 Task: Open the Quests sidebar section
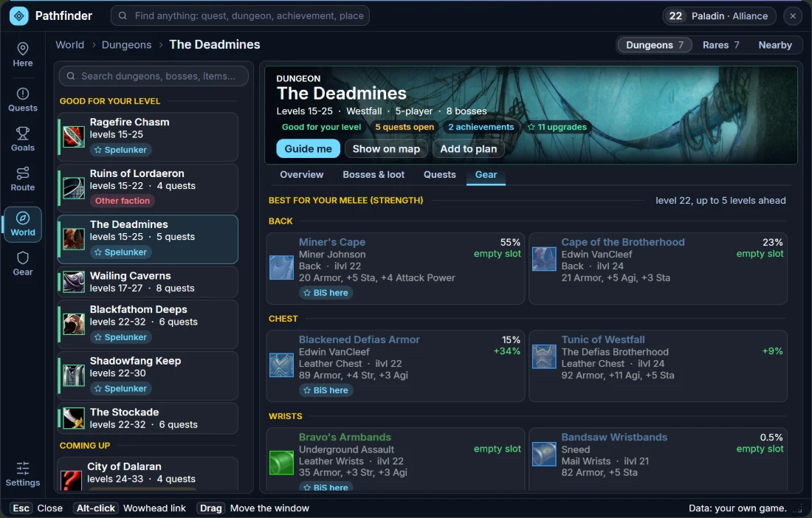pyautogui.click(x=23, y=100)
